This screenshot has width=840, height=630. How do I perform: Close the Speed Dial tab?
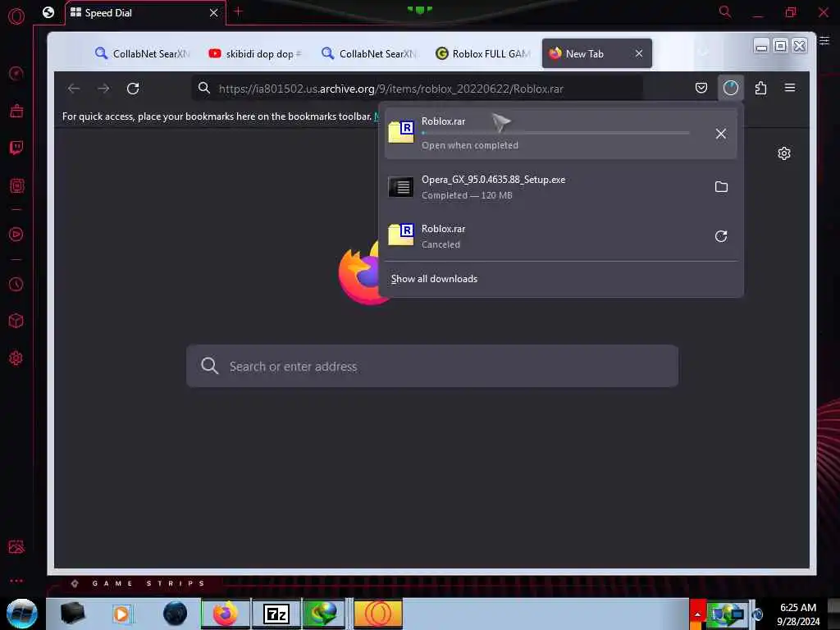point(214,13)
